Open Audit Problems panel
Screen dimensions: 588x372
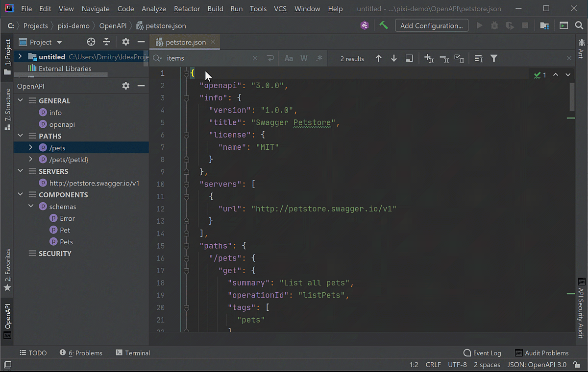tap(542, 353)
